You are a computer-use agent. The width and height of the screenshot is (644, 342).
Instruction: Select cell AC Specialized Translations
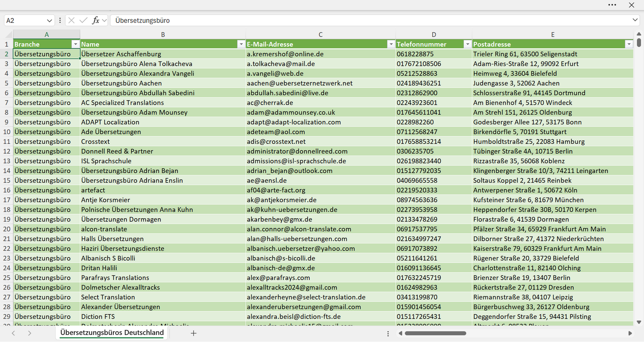(163, 102)
